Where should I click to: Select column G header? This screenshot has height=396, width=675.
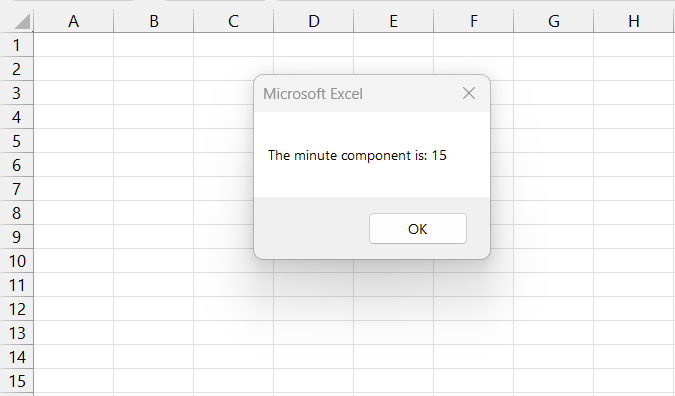(x=554, y=21)
